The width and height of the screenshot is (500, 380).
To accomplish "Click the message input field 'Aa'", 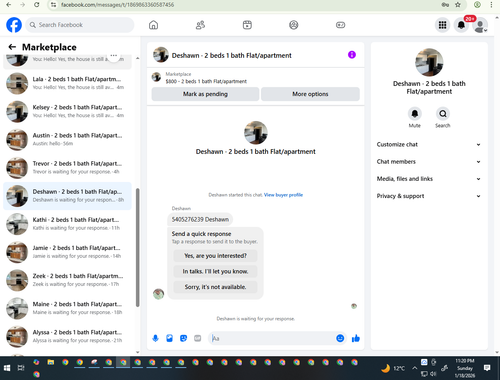I will tap(272, 338).
